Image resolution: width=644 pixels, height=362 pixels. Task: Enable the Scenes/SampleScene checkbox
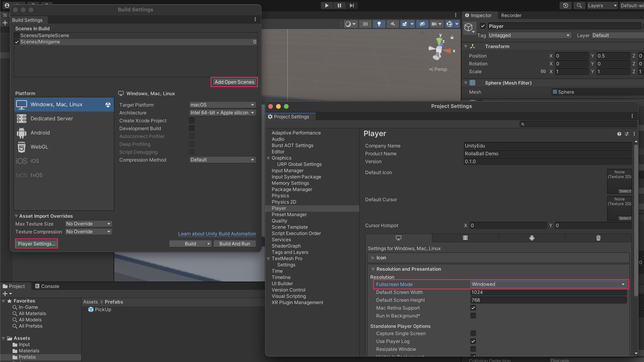(x=17, y=36)
